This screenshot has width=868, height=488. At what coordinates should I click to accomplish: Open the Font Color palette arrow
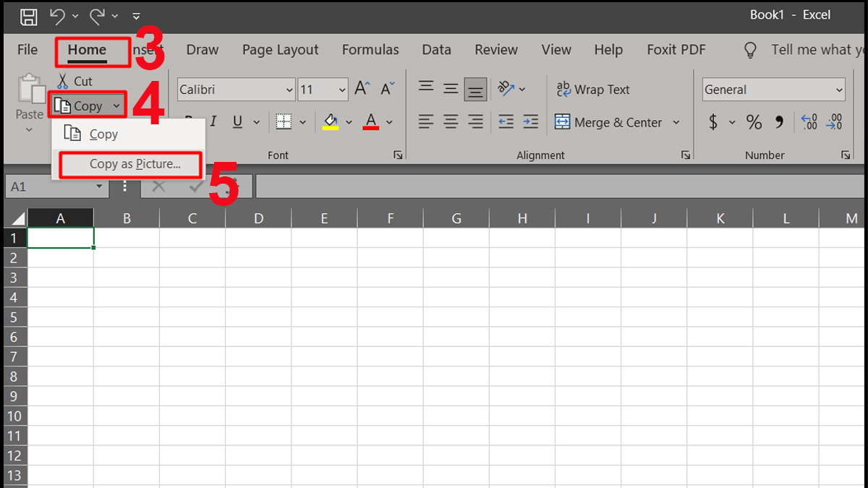click(389, 122)
